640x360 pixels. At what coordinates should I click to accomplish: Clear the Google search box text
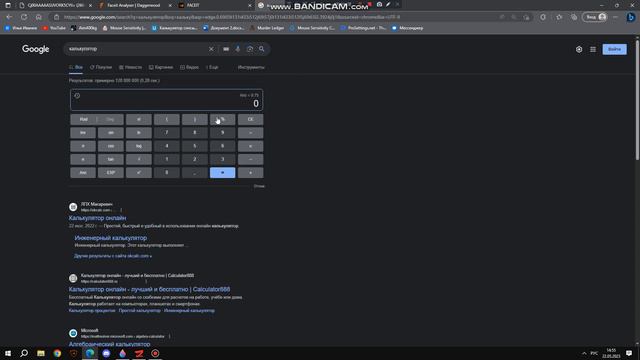point(211,49)
